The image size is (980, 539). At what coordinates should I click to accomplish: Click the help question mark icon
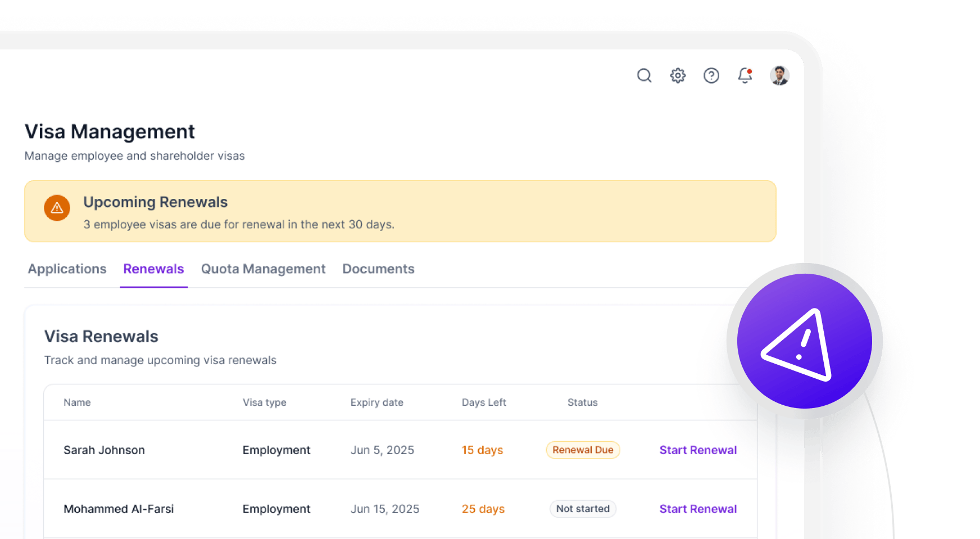711,75
